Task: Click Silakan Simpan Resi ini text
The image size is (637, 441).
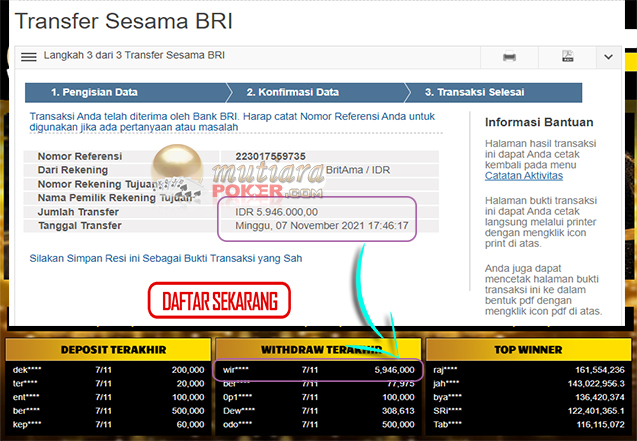Action: coord(166,259)
